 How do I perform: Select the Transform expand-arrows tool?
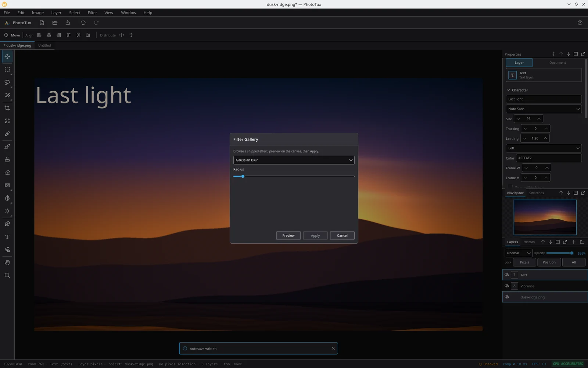point(7,121)
